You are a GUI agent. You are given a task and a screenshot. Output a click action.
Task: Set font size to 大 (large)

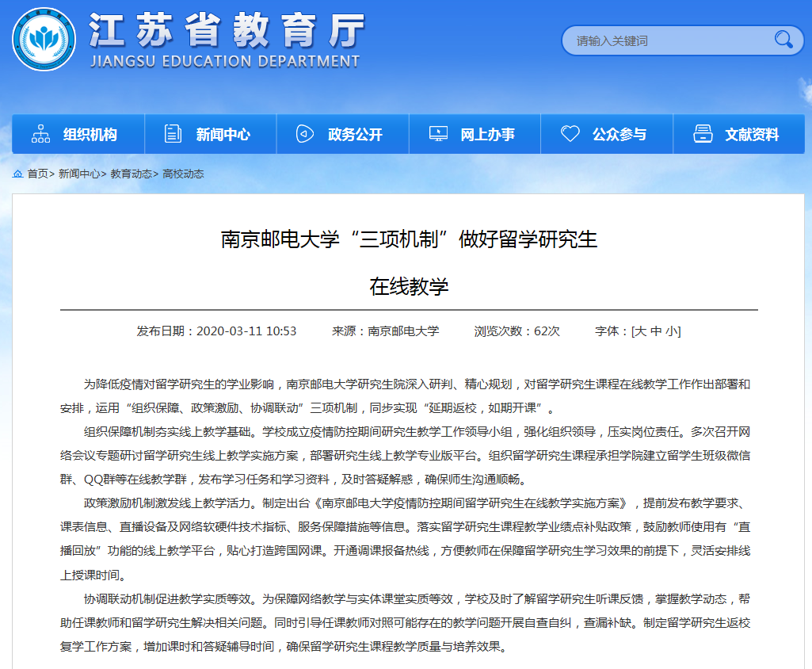point(640,331)
